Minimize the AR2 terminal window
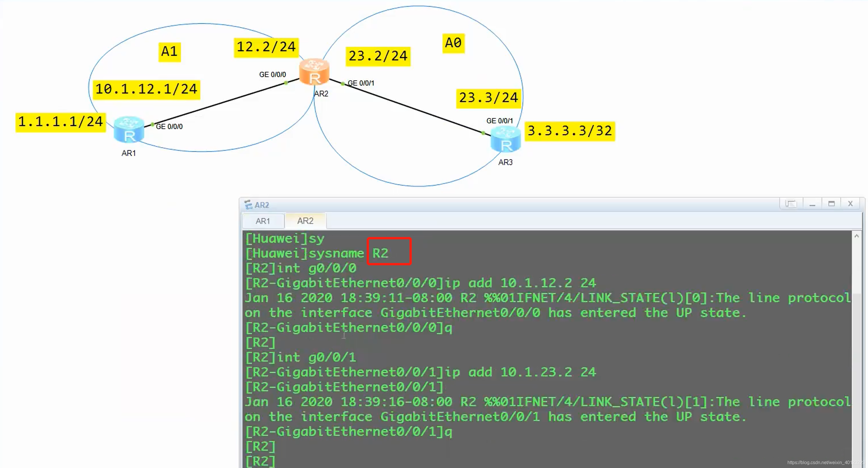Viewport: 868px width, 468px height. click(x=812, y=204)
